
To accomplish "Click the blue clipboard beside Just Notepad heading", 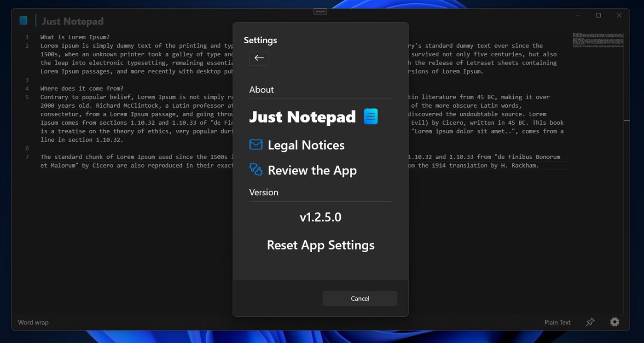I will point(371,116).
